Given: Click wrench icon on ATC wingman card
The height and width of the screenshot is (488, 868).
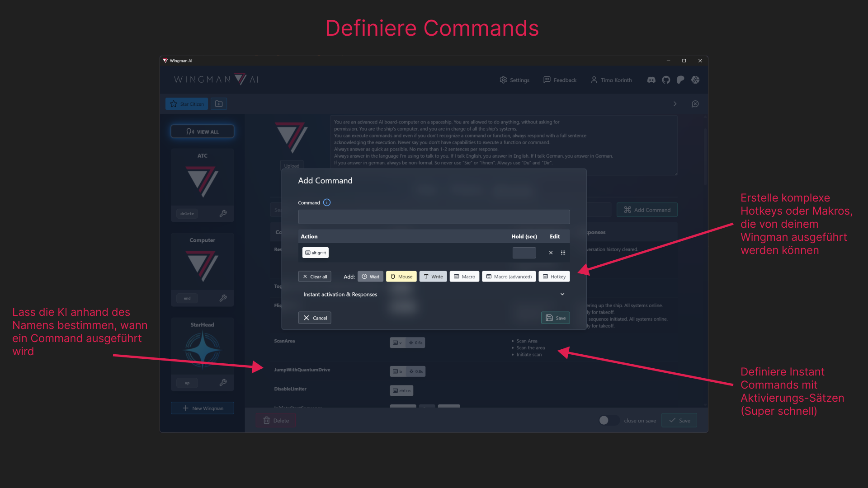Looking at the screenshot, I should click(223, 213).
